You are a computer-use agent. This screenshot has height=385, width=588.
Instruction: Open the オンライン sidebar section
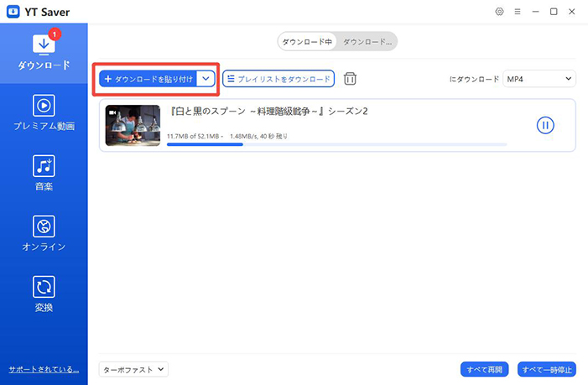pyautogui.click(x=44, y=233)
